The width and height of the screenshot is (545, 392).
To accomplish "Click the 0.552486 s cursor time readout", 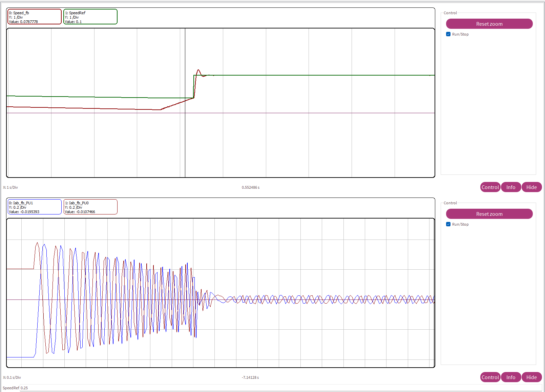I will [251, 187].
